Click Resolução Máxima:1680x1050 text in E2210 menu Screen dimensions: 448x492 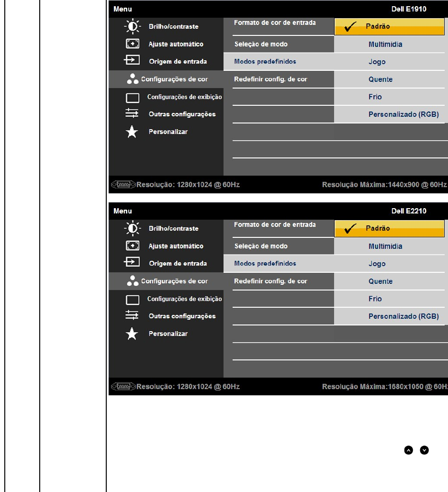tap(385, 387)
